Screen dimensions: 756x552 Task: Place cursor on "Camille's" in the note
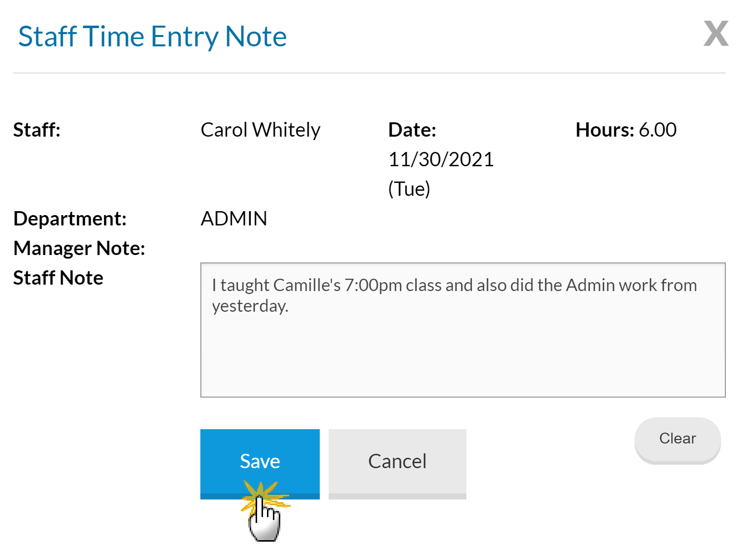tap(306, 286)
